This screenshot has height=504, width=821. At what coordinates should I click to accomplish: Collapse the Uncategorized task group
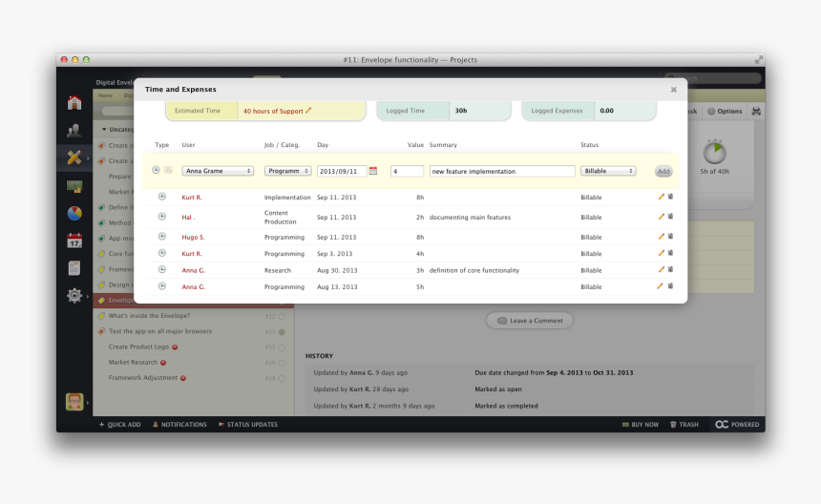104,129
